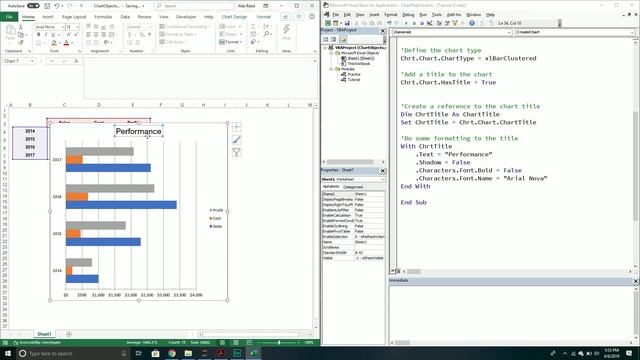Toggle Folders icon in Project pane
The image size is (640, 360).
coord(343,39)
